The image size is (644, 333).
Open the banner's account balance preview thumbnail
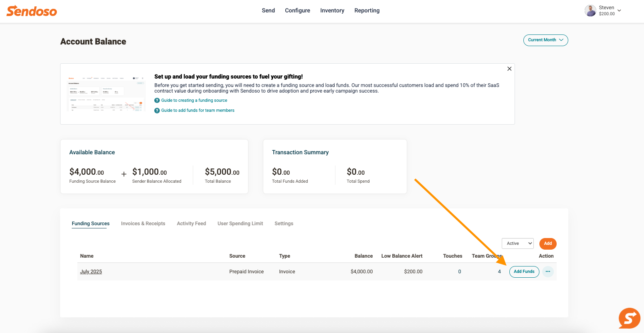[x=106, y=94]
